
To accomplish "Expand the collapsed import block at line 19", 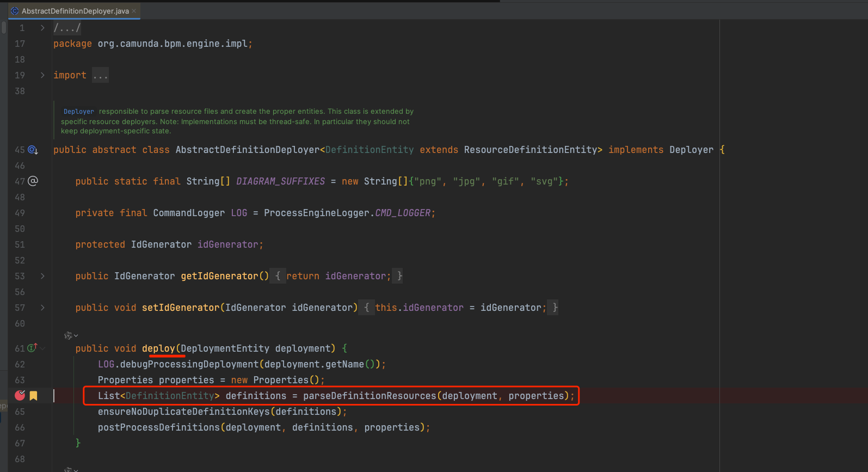I will click(42, 75).
